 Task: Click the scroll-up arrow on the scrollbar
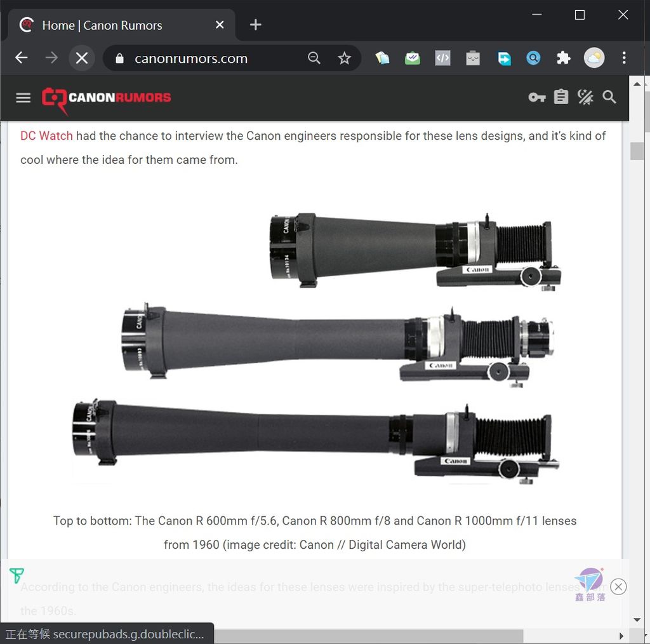pos(637,84)
